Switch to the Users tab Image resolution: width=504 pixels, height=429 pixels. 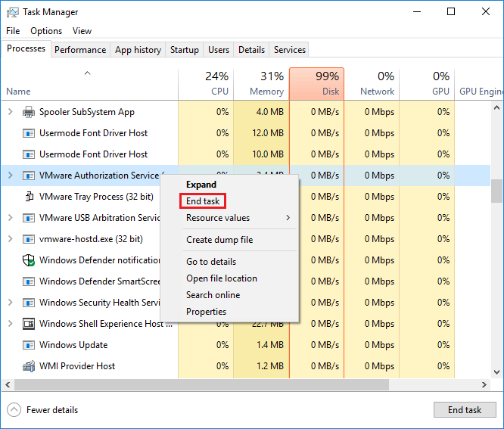point(219,50)
